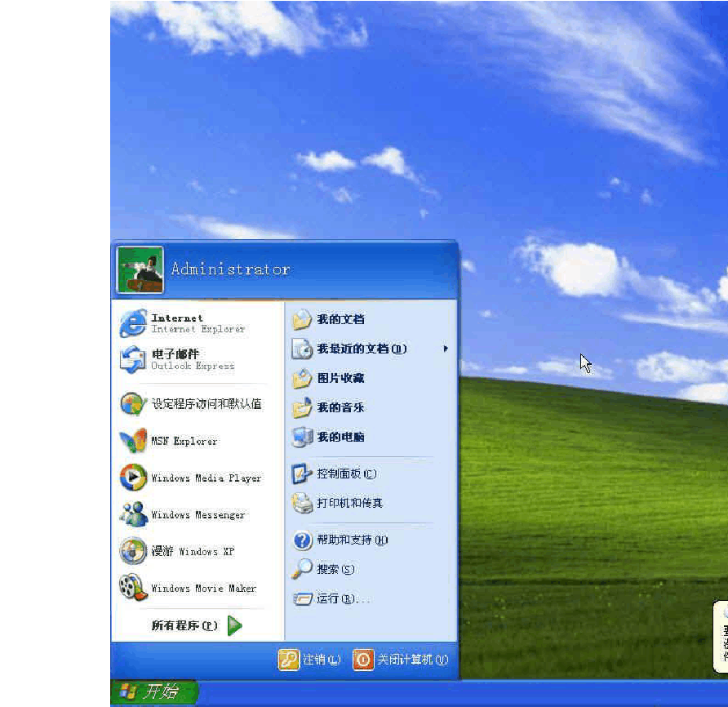Click the 注销(L) log off label
Viewport: 728px width, 707px height.
322,660
